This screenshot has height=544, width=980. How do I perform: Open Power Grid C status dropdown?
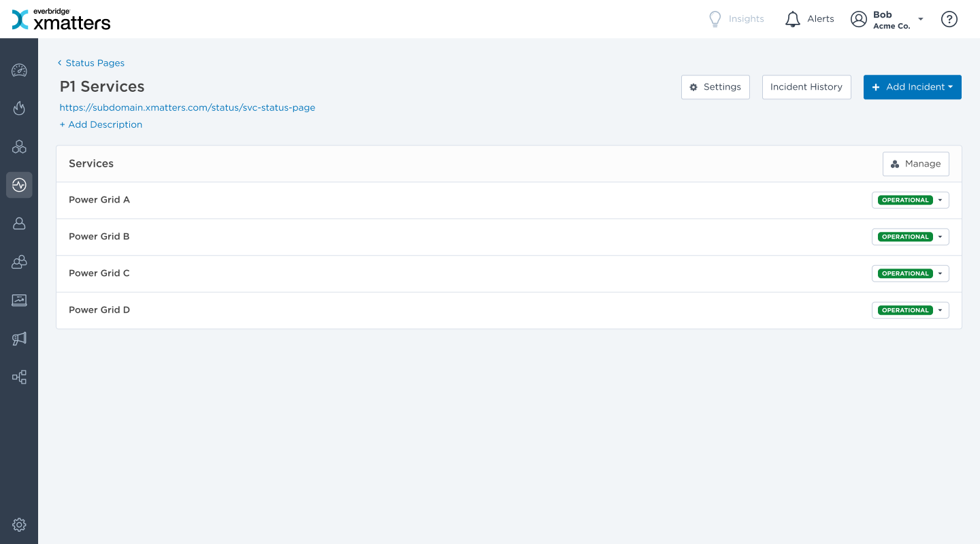(x=911, y=273)
